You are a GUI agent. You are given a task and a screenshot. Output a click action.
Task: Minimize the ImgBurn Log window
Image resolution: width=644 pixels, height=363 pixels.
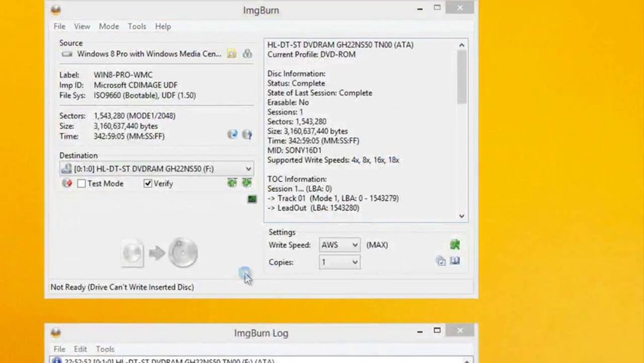coord(420,331)
